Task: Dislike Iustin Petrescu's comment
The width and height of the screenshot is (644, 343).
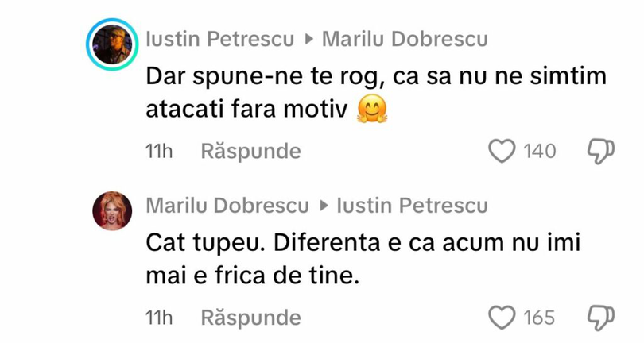Action: [x=600, y=151]
